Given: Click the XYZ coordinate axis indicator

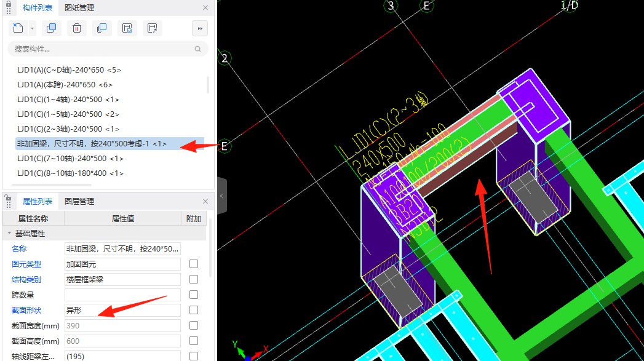Looking at the screenshot, I should [x=249, y=351].
